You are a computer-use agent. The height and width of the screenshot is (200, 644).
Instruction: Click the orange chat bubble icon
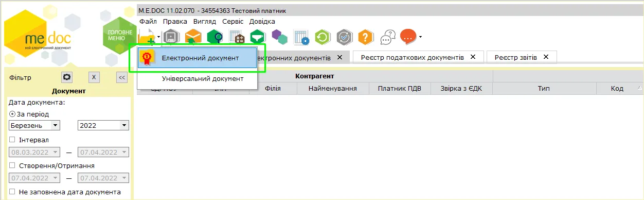[x=408, y=37]
